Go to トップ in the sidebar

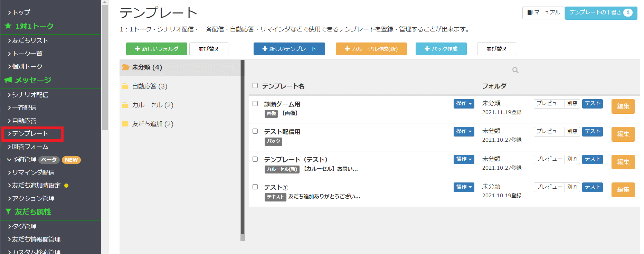pyautogui.click(x=19, y=12)
